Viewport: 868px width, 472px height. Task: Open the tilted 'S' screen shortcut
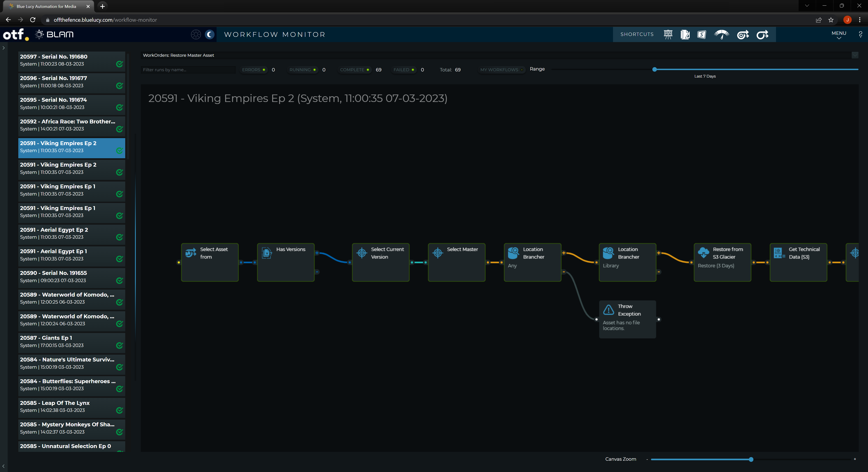click(702, 34)
